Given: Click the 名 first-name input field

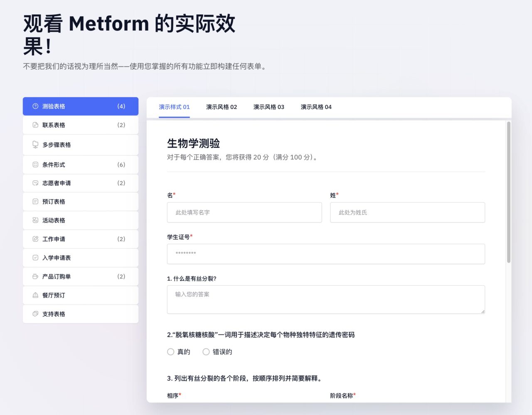Looking at the screenshot, I should [x=244, y=212].
